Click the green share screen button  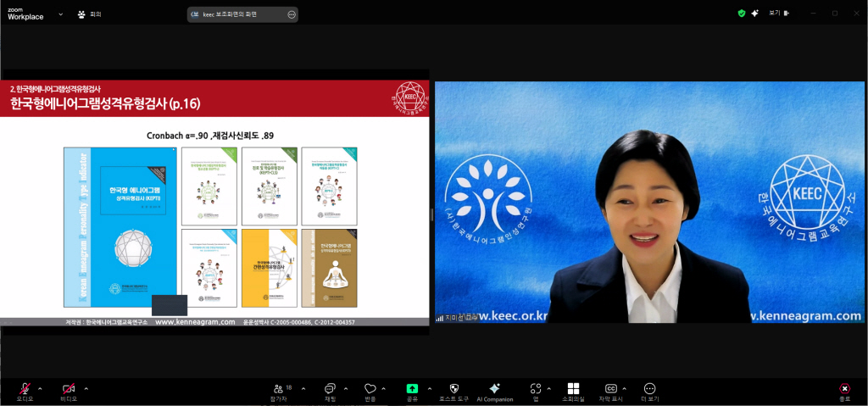pos(412,391)
